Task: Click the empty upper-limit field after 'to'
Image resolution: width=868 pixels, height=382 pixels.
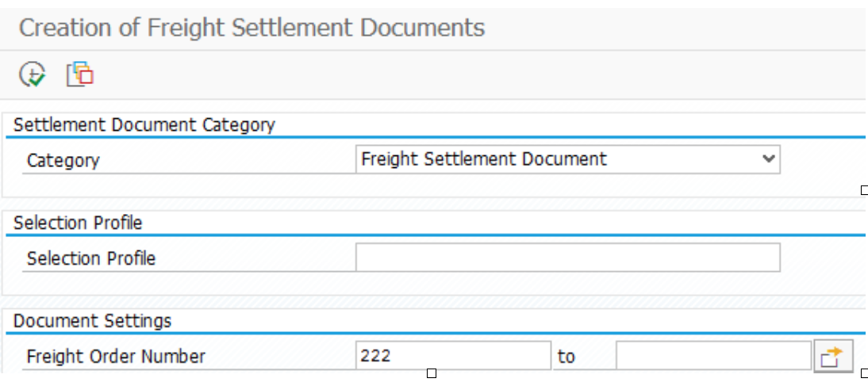Action: click(713, 356)
